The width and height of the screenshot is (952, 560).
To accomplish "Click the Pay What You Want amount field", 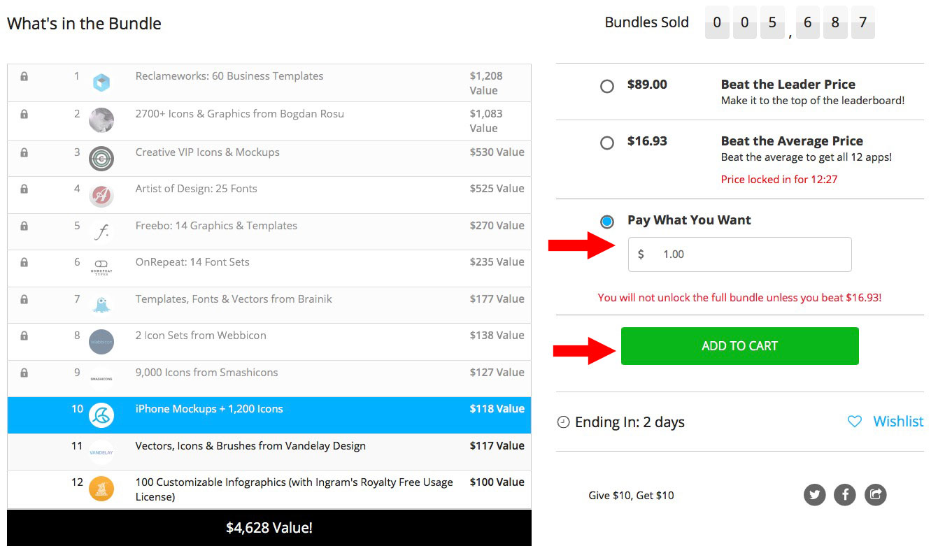I will tap(740, 254).
